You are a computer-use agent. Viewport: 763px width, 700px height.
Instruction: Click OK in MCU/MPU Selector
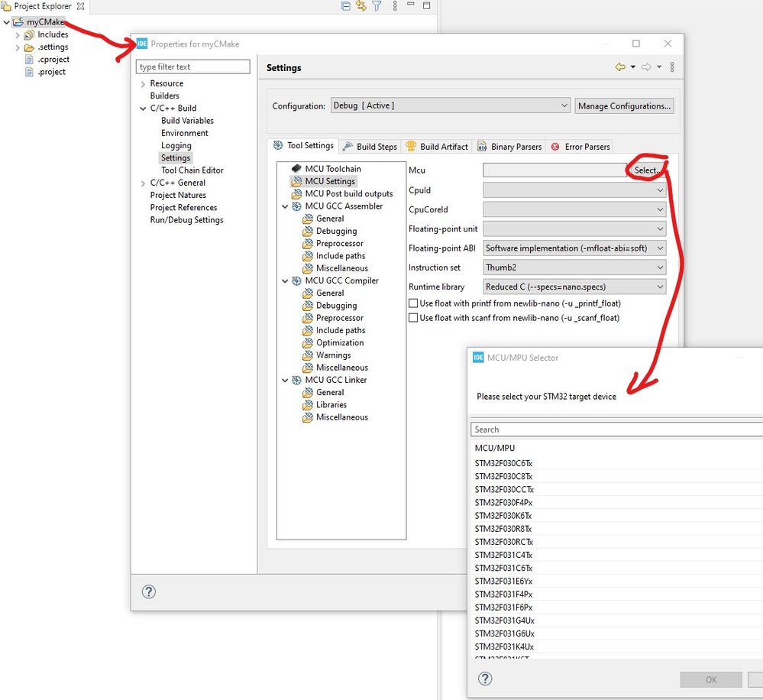[711, 679]
